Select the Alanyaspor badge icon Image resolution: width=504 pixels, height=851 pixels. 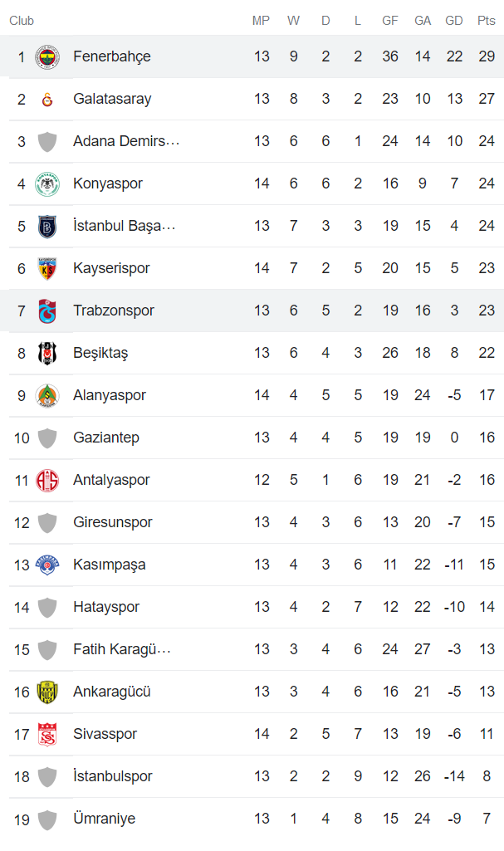point(48,394)
